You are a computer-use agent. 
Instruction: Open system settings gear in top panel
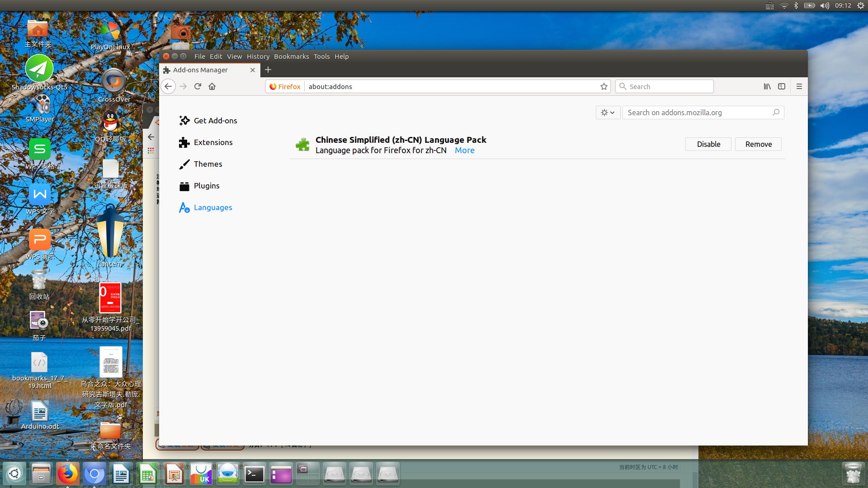click(861, 5)
